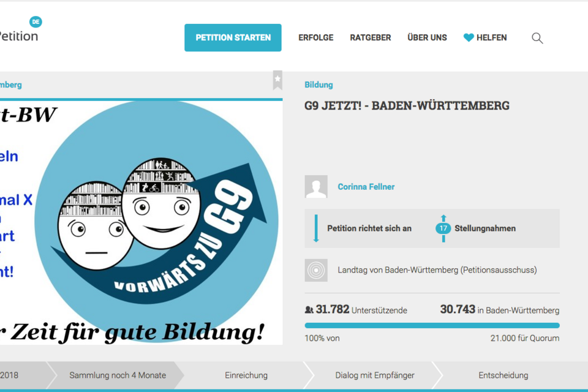The width and height of the screenshot is (588, 392).
Task: Open Corinna Fellner's avatar picture
Action: point(316,186)
